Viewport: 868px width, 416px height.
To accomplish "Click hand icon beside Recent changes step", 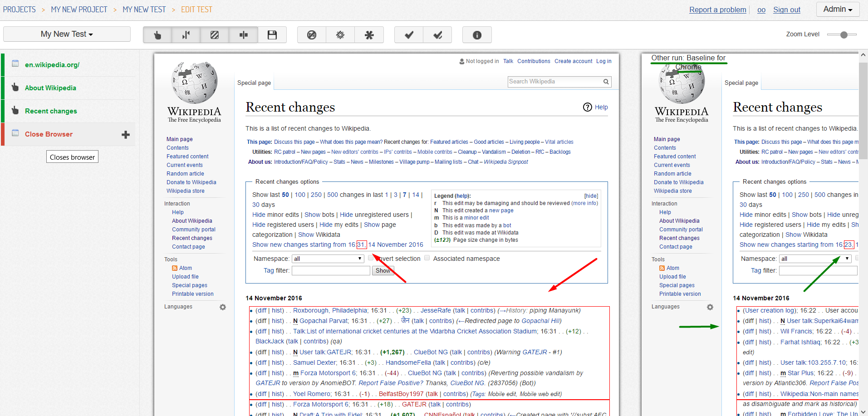I will (15, 110).
